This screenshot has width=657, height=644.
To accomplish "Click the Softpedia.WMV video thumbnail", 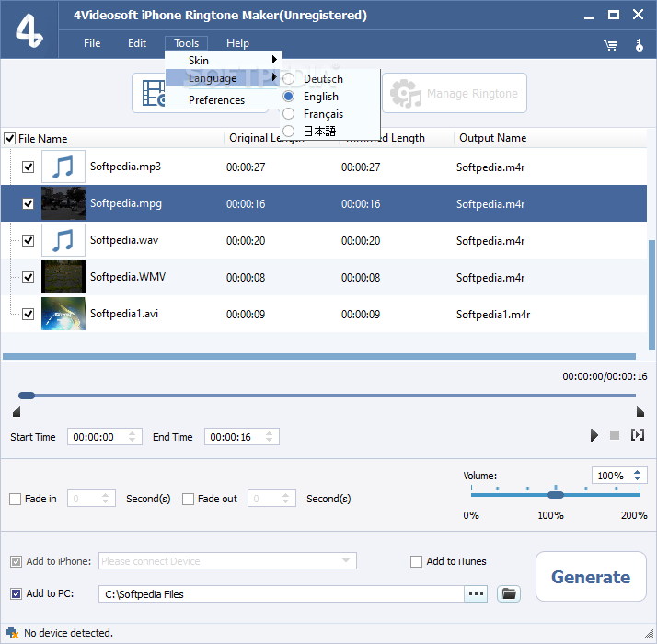I will pyautogui.click(x=63, y=277).
